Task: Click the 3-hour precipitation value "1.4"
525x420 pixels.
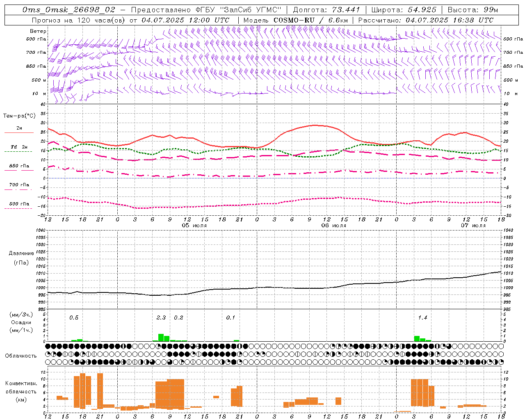Action: [x=422, y=317]
